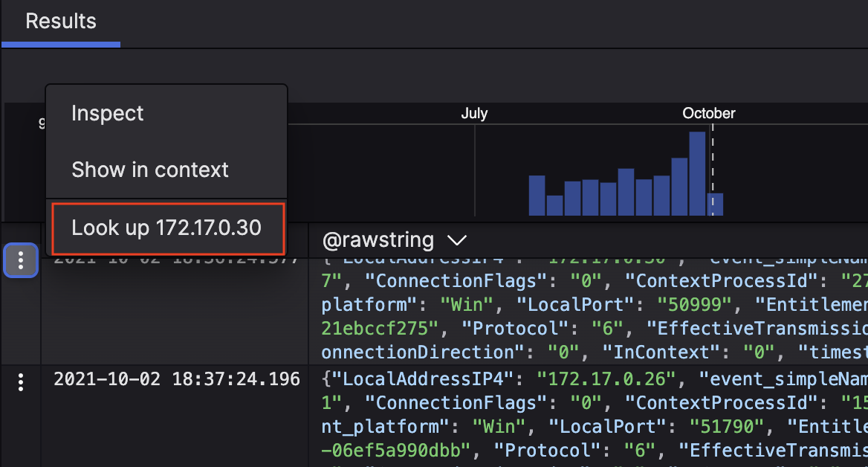Expand the @rawstring column dropdown chevron

coord(456,240)
